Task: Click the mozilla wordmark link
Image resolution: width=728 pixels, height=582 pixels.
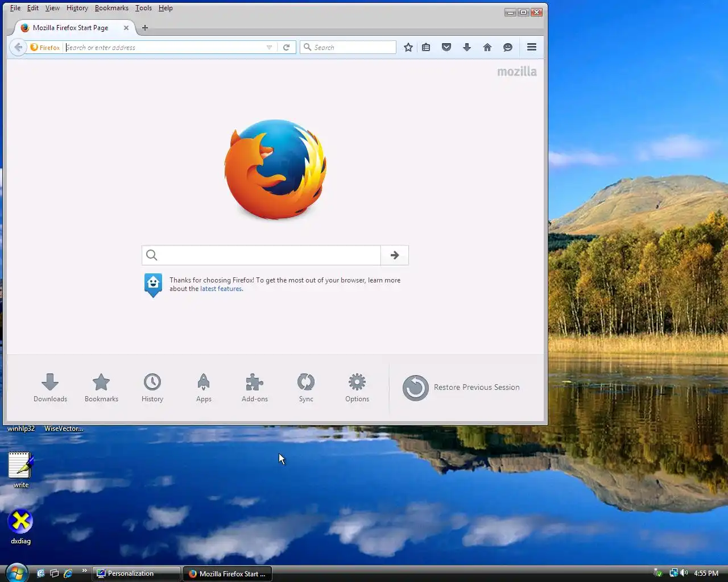Action: (x=517, y=72)
